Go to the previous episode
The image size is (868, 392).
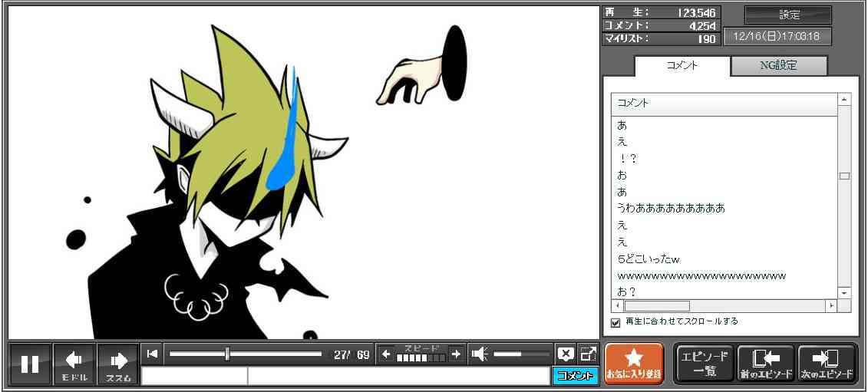(x=765, y=364)
